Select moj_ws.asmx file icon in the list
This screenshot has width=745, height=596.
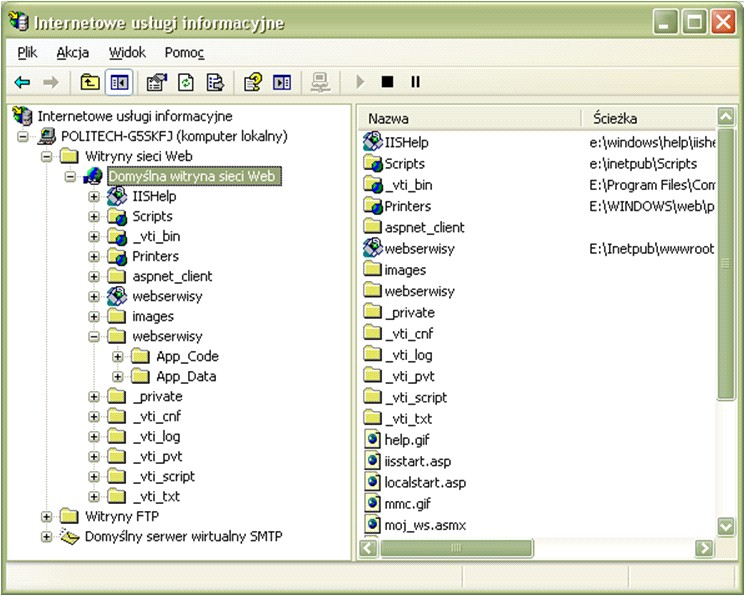point(373,525)
